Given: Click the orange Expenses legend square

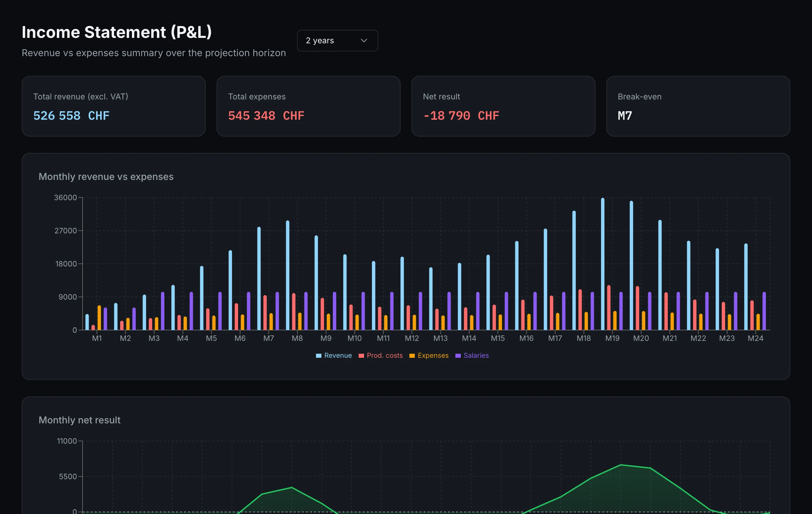Looking at the screenshot, I should pyautogui.click(x=412, y=356).
